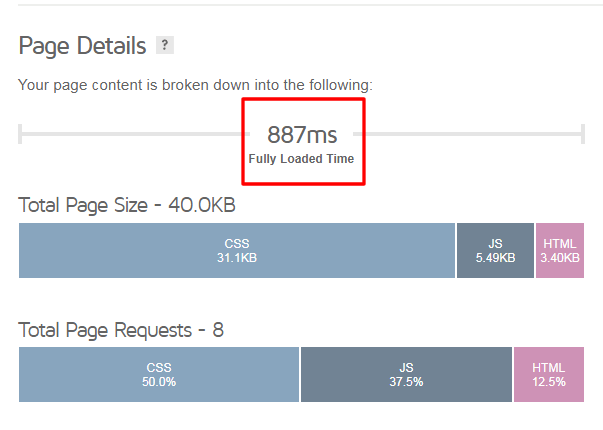Select the CSS 31.1KB page size bar
The width and height of the screenshot is (603, 430).
point(237,250)
